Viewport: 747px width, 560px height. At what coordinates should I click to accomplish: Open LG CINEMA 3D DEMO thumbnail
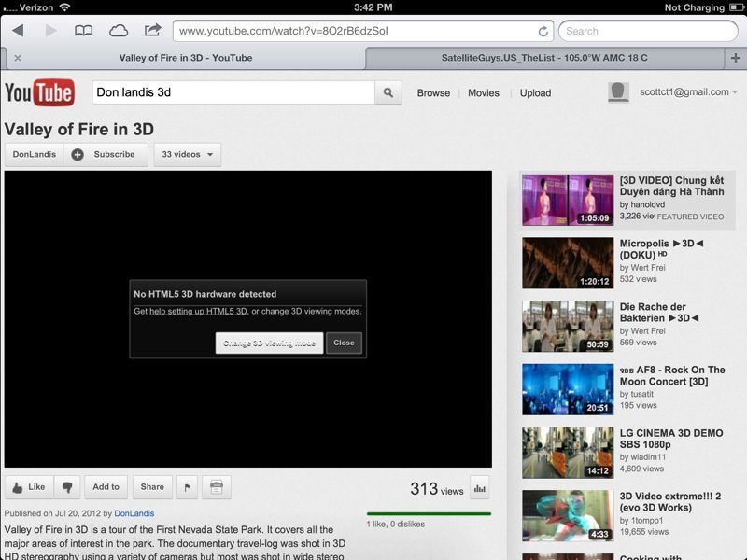[568, 453]
